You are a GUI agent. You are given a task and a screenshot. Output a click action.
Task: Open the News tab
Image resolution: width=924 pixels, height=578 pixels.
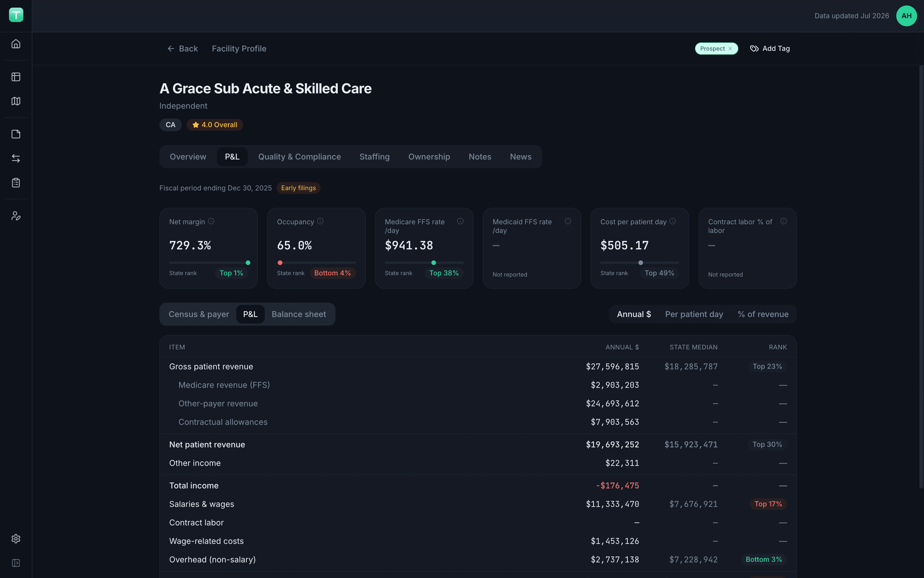521,157
